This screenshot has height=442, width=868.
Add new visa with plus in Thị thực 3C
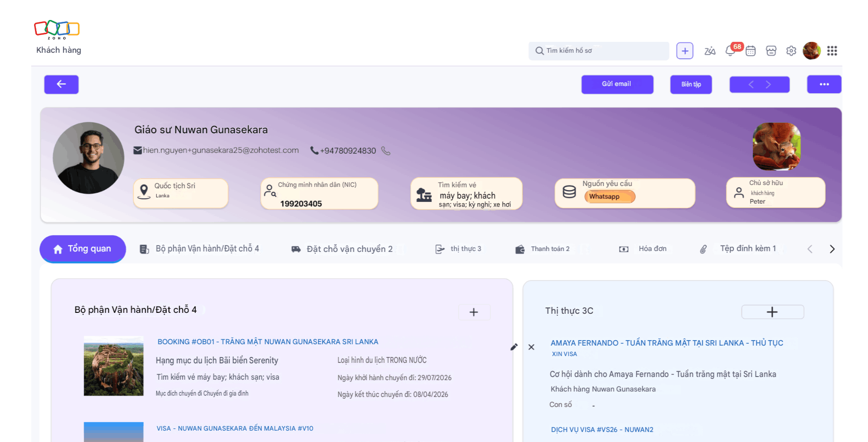click(773, 312)
